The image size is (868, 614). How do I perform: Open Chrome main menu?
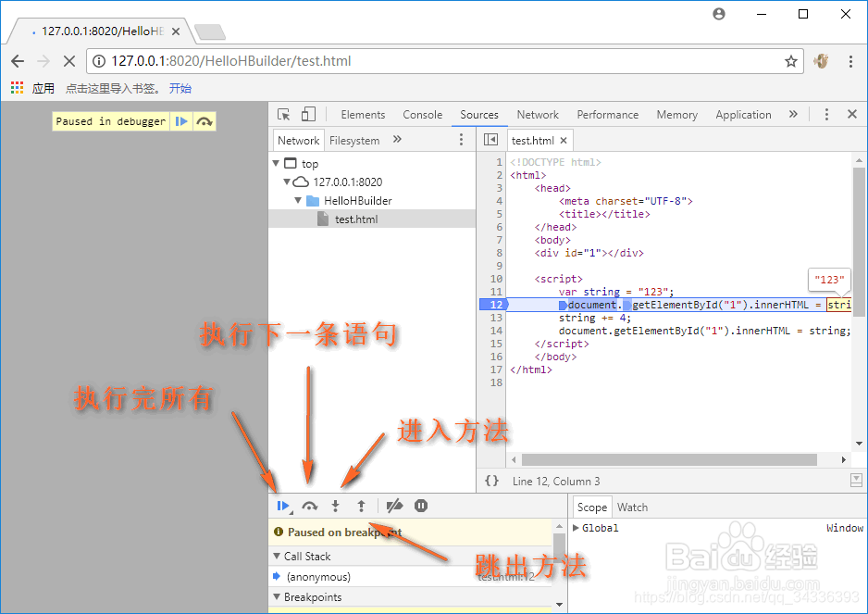pos(850,61)
